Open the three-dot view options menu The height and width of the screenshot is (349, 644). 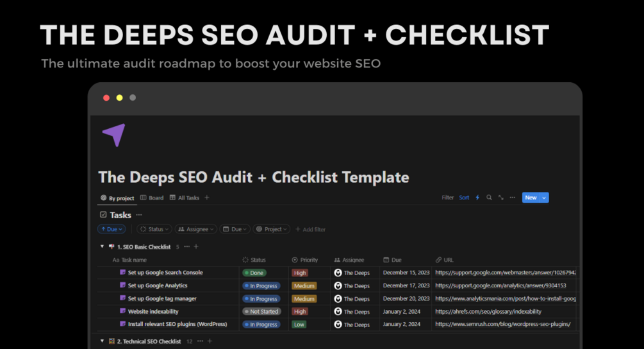point(512,198)
